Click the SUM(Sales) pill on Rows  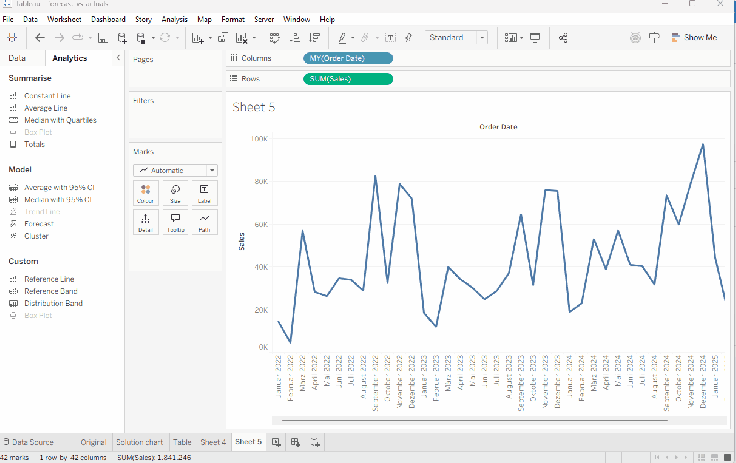coord(348,78)
